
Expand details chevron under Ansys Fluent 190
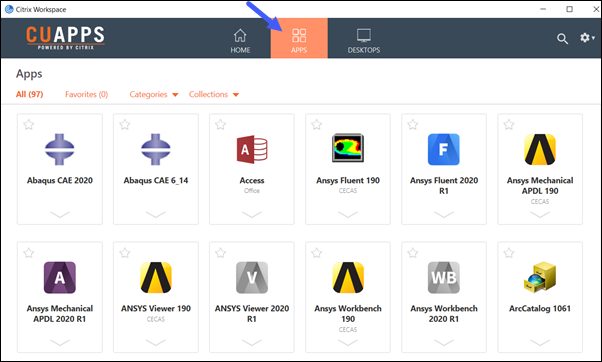(x=348, y=214)
